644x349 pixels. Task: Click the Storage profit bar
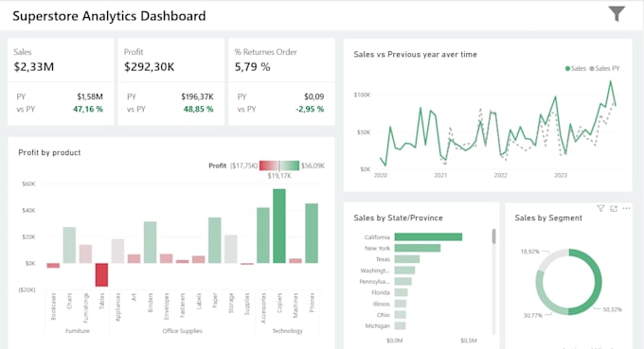point(231,249)
